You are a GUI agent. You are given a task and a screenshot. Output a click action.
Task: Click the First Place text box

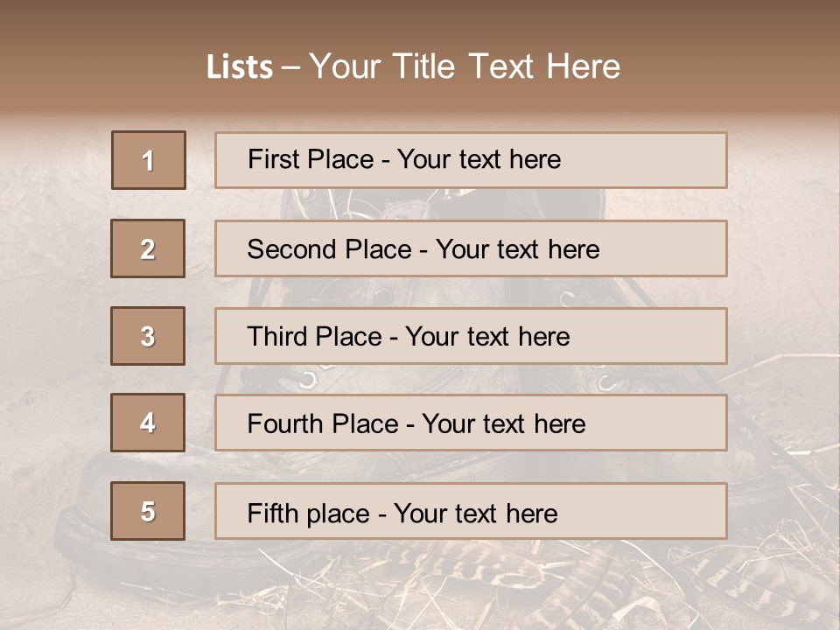click(471, 160)
